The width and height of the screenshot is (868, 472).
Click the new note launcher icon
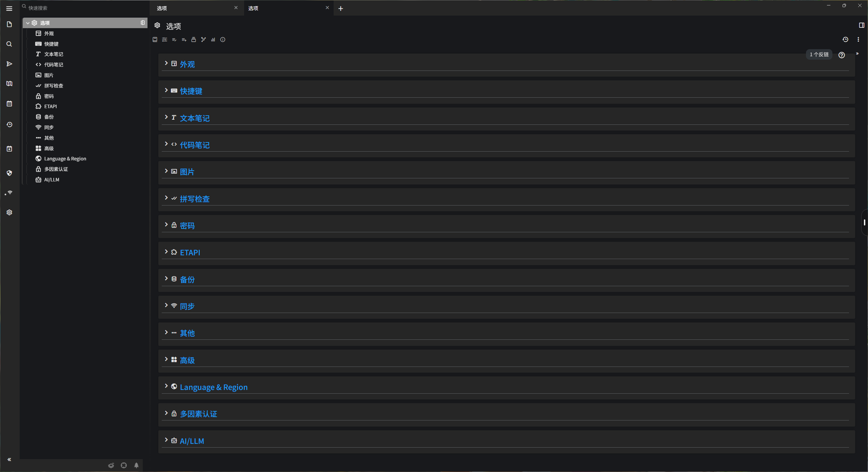[x=9, y=24]
